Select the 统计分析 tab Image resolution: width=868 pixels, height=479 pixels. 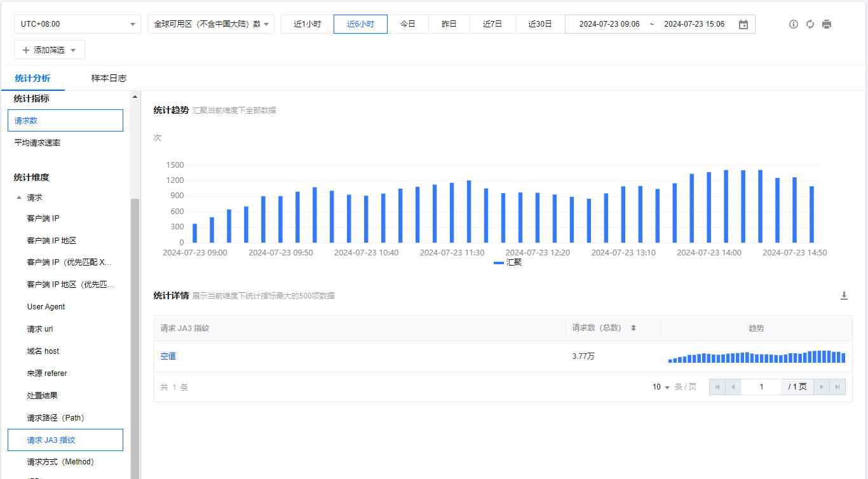coord(32,78)
